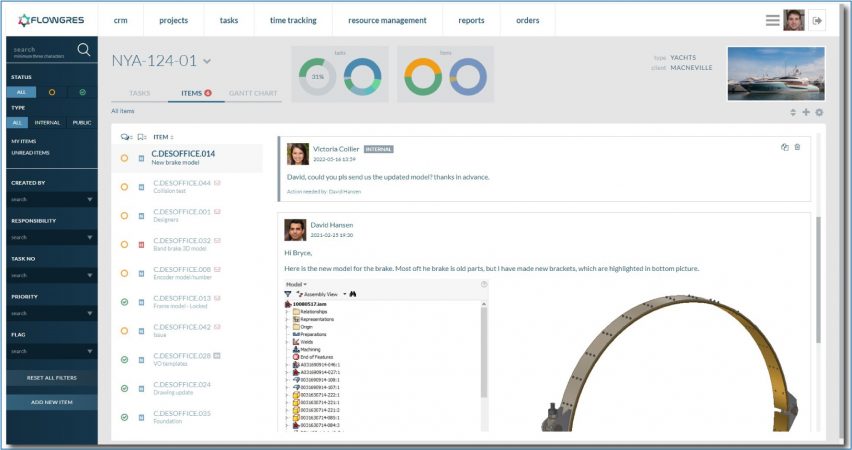This screenshot has width=852, height=450.
Task: Switch to the GANTT CHART tab
Action: coord(253,93)
